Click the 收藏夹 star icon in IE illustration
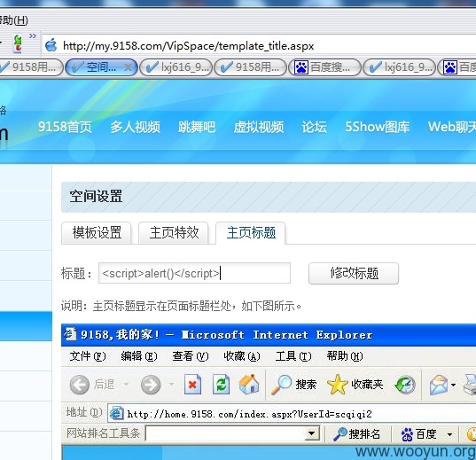Image resolution: width=476 pixels, height=460 pixels. click(x=337, y=385)
